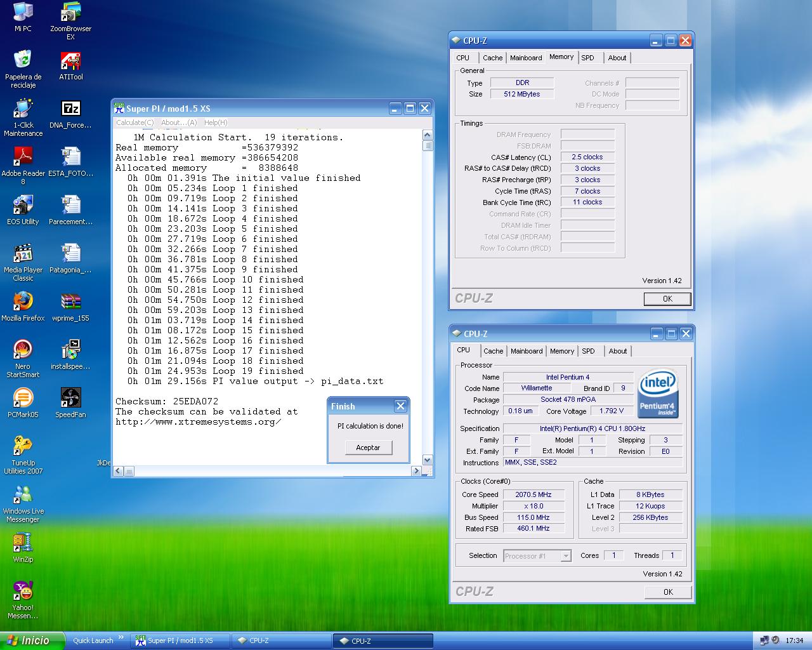Switch to CPU tab in upper CPU-Z

pyautogui.click(x=463, y=58)
